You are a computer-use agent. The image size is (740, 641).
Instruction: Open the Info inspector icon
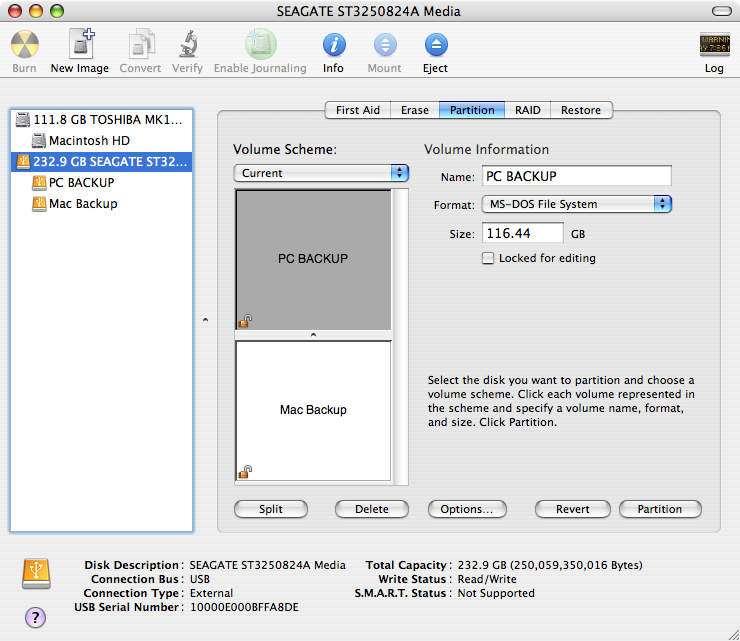334,45
